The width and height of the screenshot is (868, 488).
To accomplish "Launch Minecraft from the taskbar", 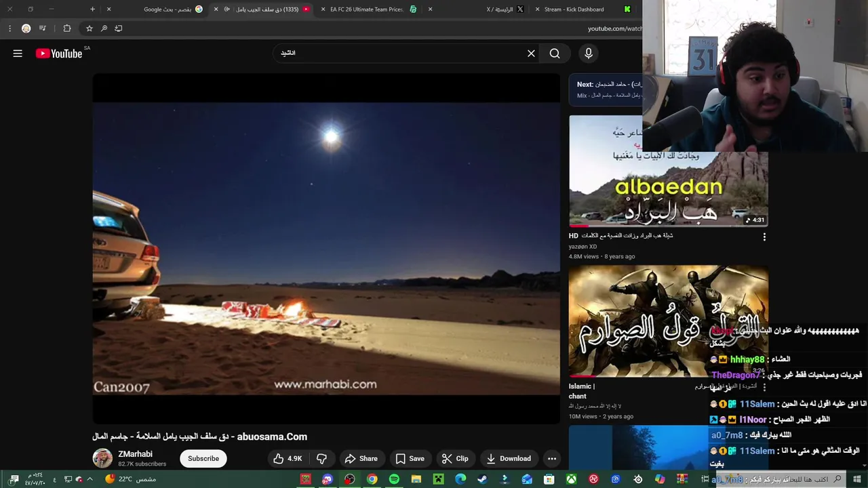I will (x=438, y=479).
